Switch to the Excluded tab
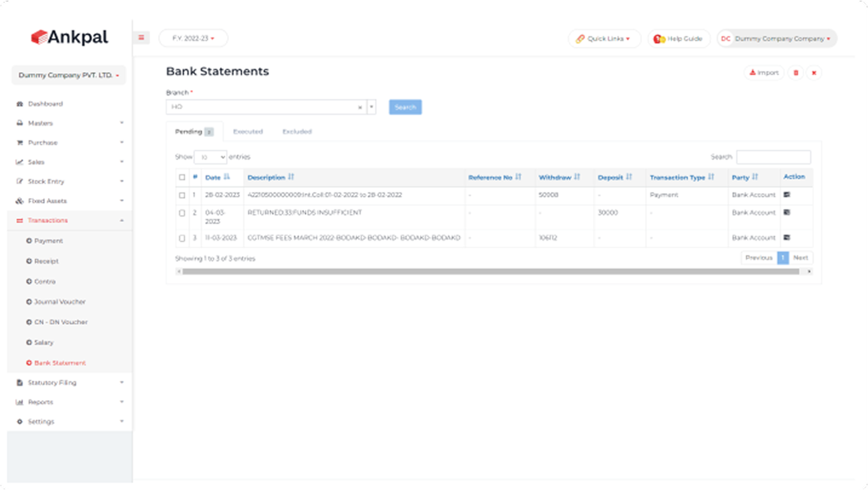The width and height of the screenshot is (868, 490). tap(297, 132)
